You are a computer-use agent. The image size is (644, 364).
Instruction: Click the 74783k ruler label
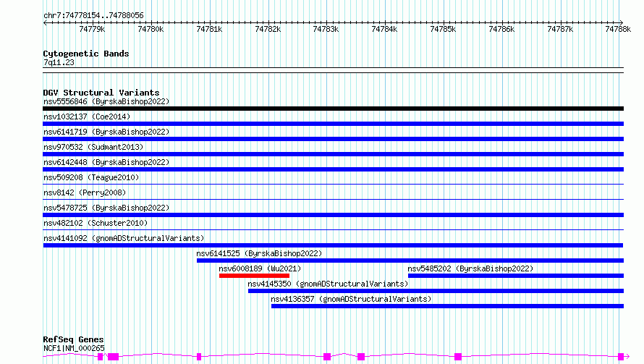click(x=326, y=29)
